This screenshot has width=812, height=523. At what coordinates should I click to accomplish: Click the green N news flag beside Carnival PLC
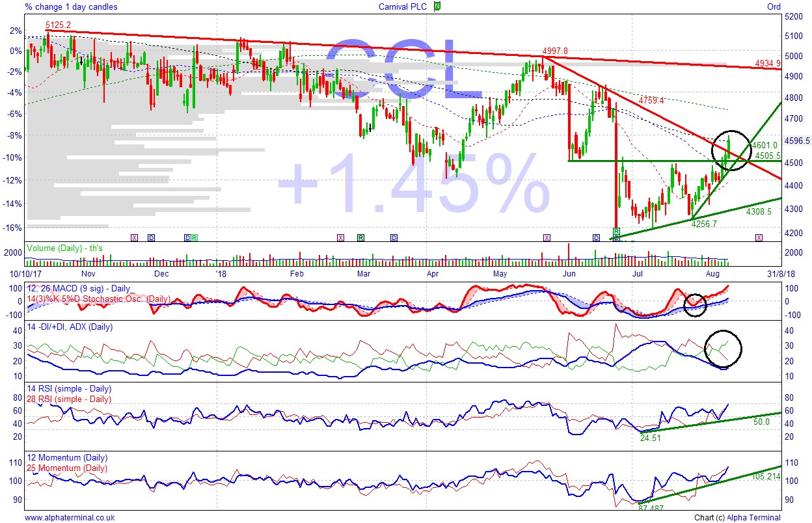[438, 7]
